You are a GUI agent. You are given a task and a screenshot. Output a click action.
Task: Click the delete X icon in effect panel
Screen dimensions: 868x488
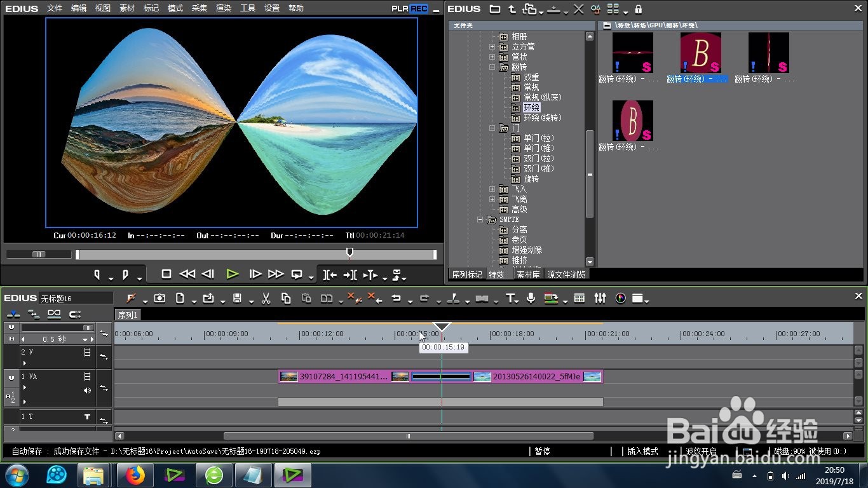coord(578,9)
